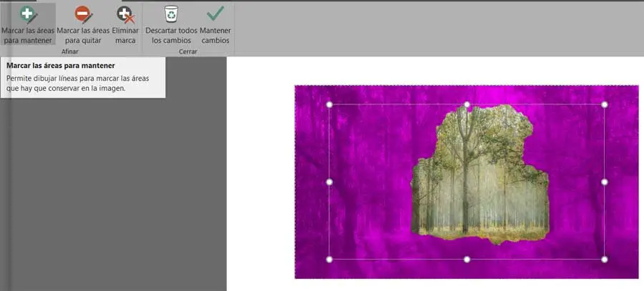Click top-left selection handle of marquee

click(329, 104)
